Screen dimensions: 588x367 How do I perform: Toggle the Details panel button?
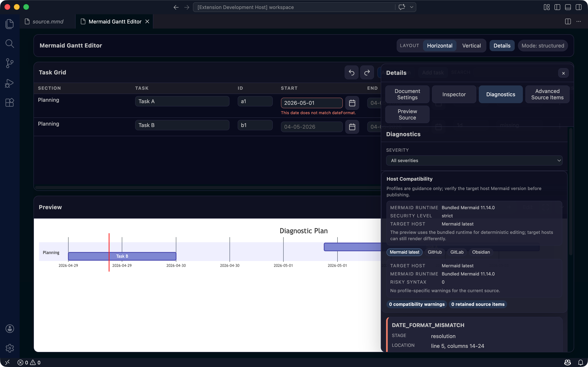click(502, 46)
